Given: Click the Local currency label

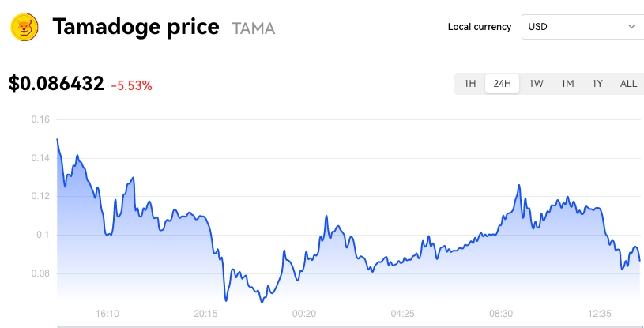Looking at the screenshot, I should pyautogui.click(x=480, y=27).
